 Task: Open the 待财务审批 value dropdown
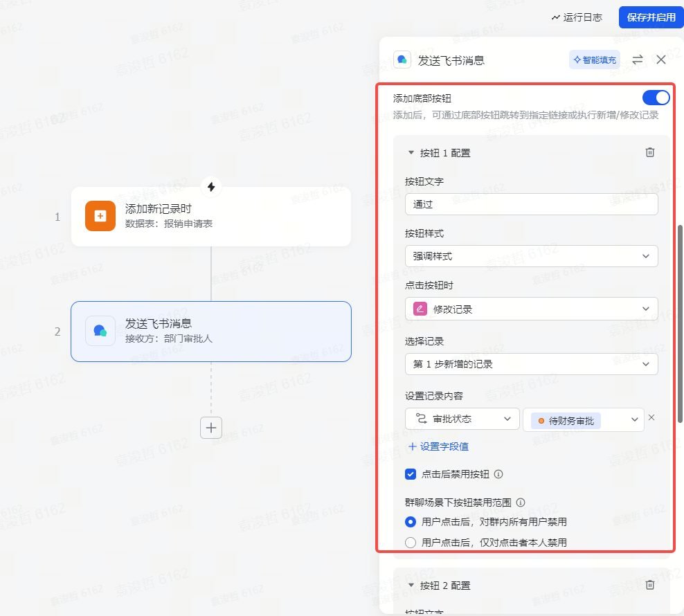tap(583, 419)
